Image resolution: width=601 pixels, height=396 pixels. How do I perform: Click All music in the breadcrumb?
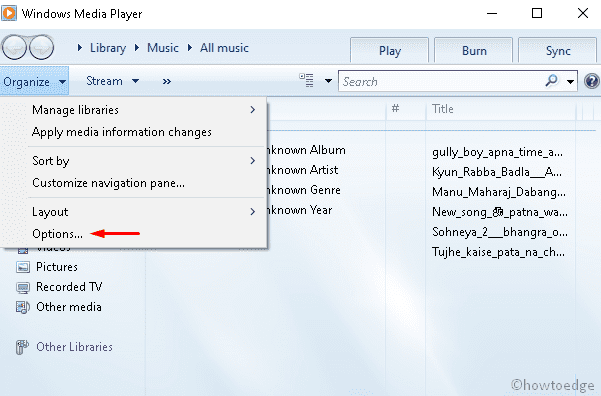[x=224, y=48]
